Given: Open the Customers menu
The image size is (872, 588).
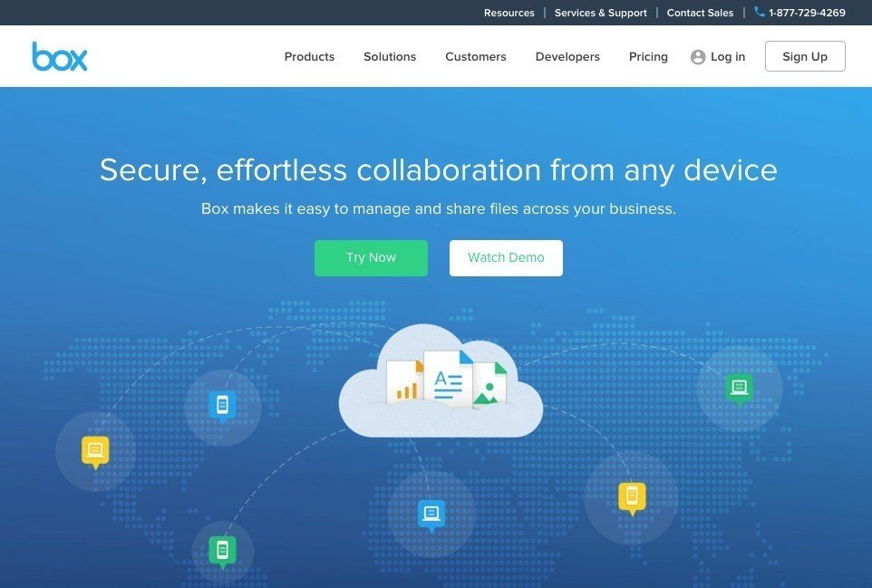Looking at the screenshot, I should point(476,57).
